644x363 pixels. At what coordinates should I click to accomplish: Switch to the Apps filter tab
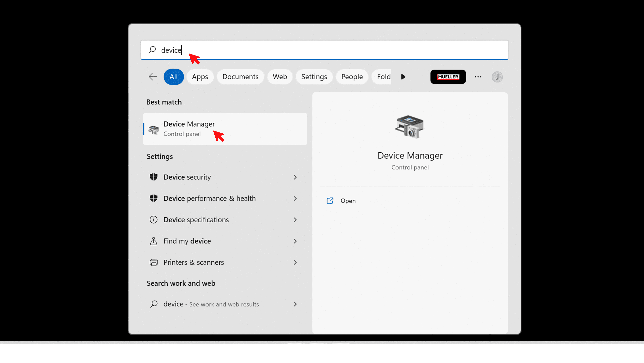click(200, 76)
